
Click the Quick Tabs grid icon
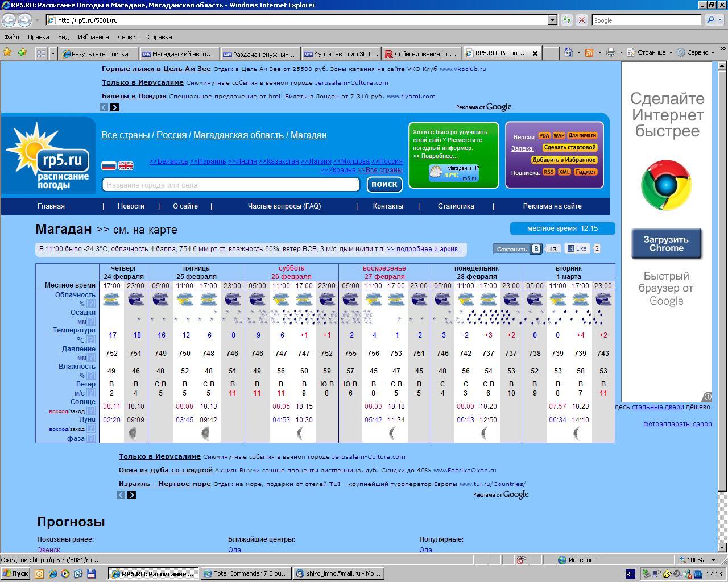[41, 53]
